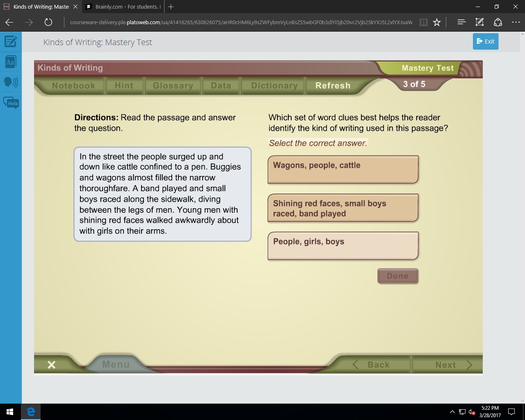525x420 pixels.
Task: Toggle reading view in the address bar
Action: tap(424, 22)
